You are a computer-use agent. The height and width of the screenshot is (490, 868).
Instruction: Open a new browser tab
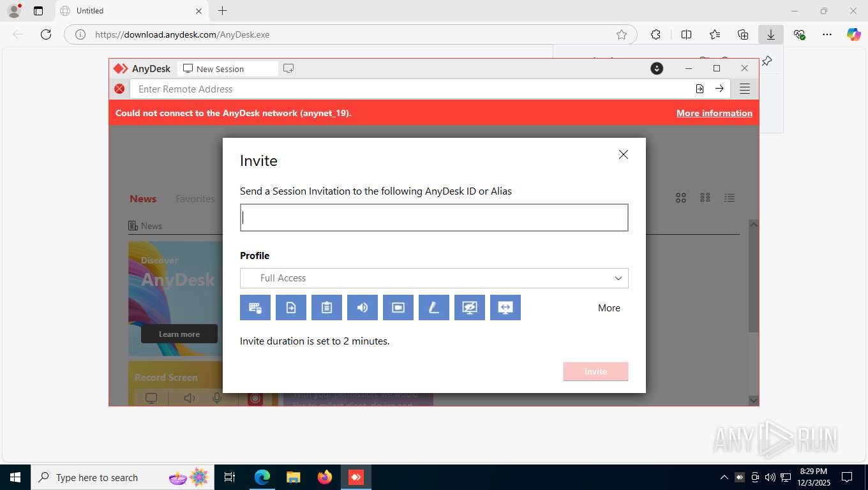pos(222,11)
